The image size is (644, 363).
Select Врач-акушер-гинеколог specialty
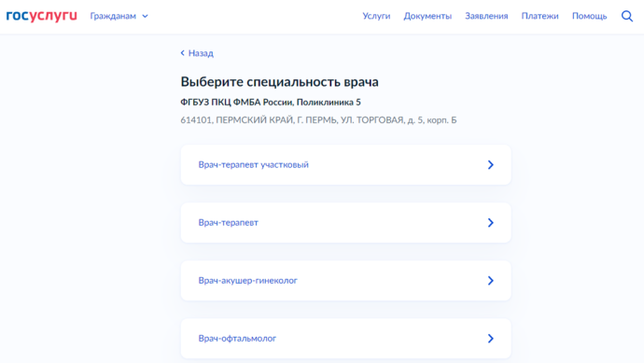(346, 281)
